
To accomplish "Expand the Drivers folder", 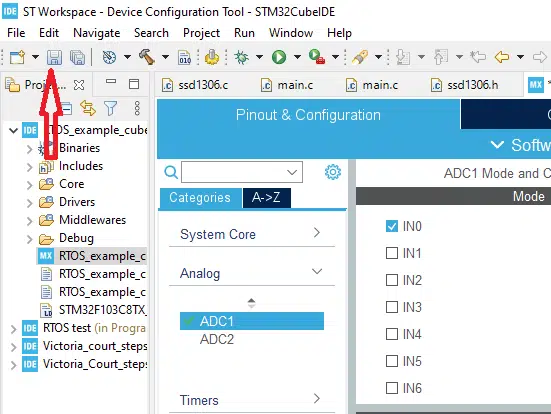I will [x=30, y=202].
